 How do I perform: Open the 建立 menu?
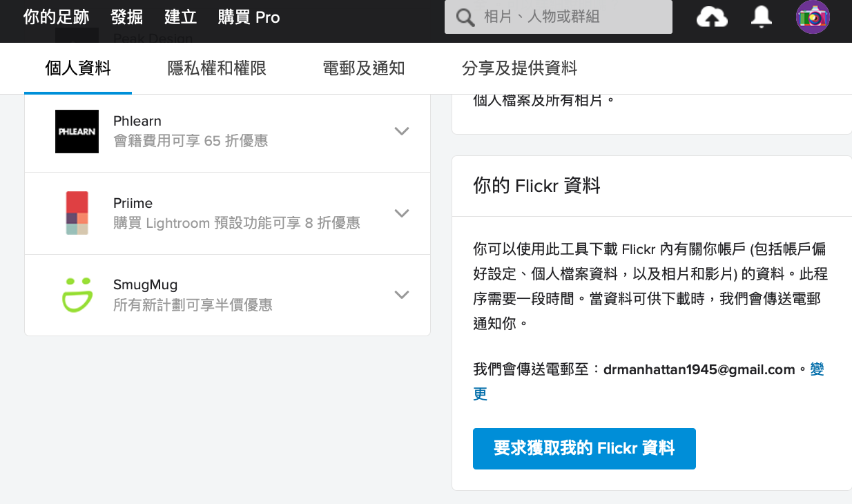click(x=181, y=17)
